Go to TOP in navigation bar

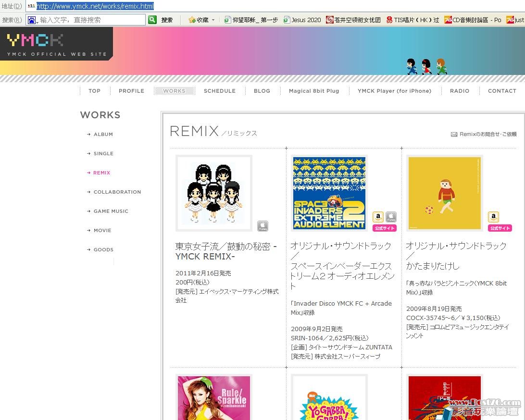(x=94, y=91)
